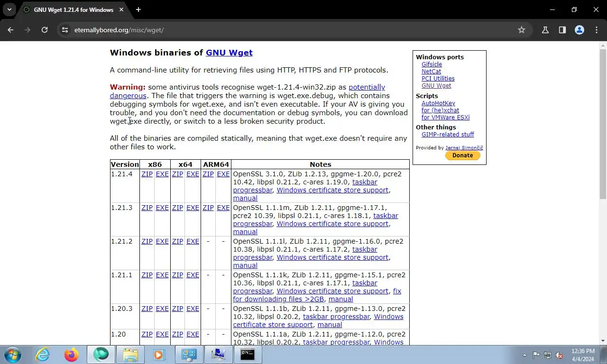Open the Chrome profile avatar

click(579, 30)
